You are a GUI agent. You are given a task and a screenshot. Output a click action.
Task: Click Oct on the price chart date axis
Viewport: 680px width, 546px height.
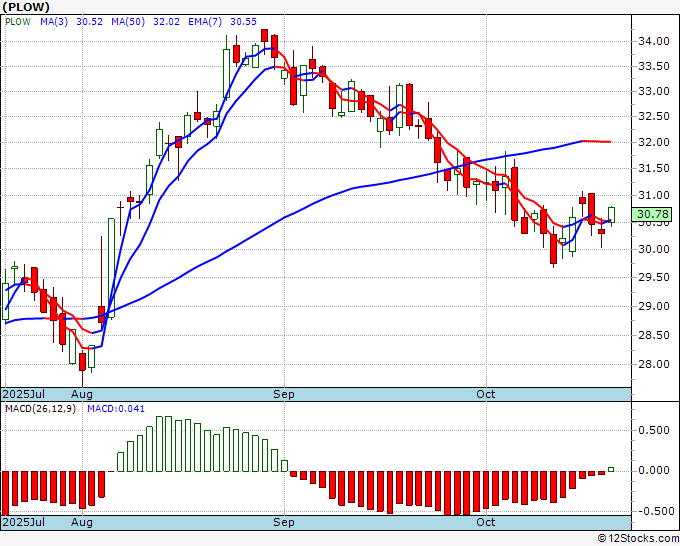point(486,394)
